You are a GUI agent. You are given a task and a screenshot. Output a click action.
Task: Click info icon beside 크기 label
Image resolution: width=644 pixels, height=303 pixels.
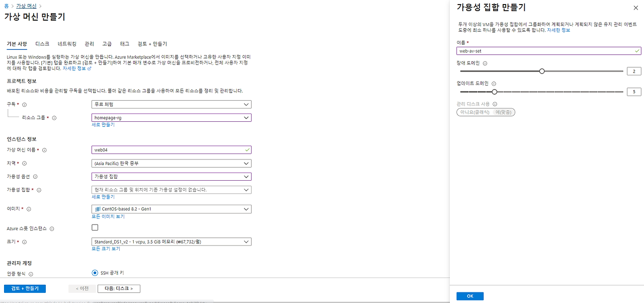tap(25, 242)
